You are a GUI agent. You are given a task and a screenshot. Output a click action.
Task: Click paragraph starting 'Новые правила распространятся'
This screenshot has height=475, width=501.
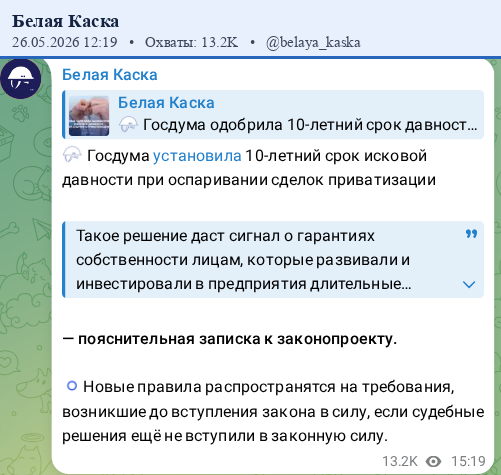pyautogui.click(x=273, y=411)
